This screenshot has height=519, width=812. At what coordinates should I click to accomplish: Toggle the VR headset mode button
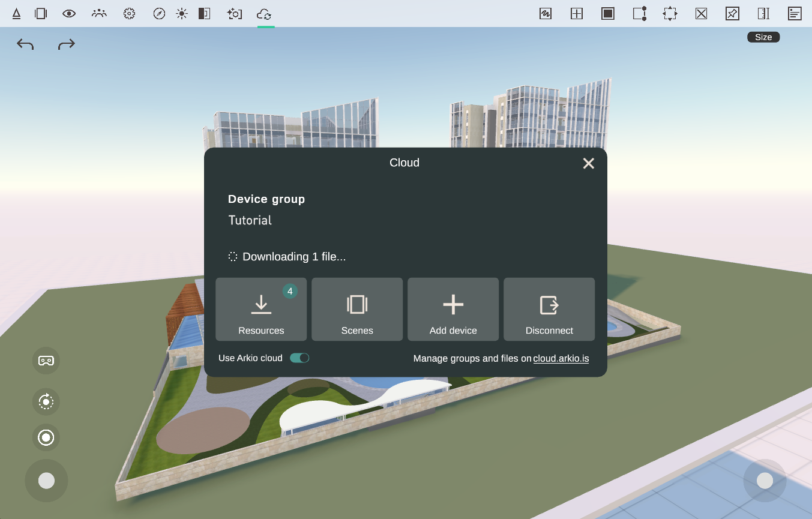[46, 361]
